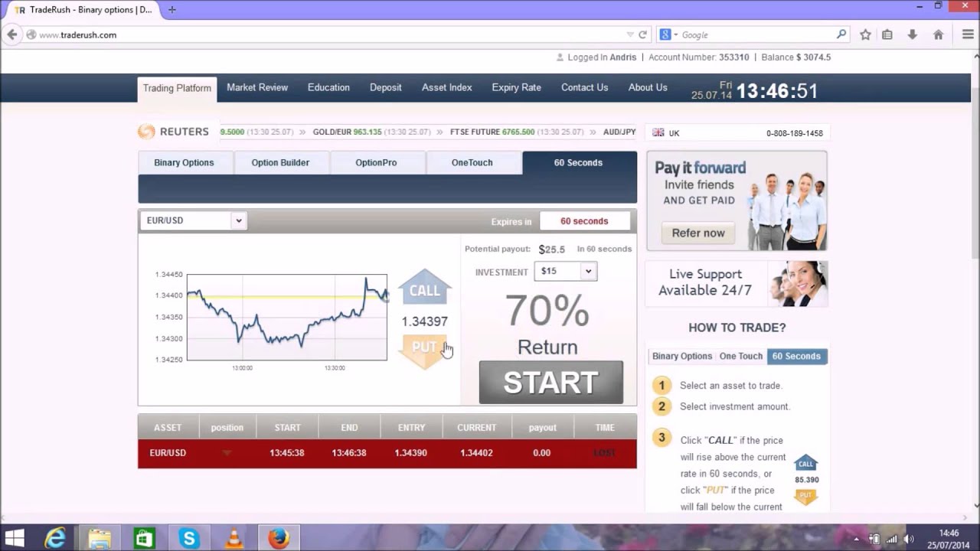Click the account number 353310
Screen dimensions: 980x551
pos(733,57)
